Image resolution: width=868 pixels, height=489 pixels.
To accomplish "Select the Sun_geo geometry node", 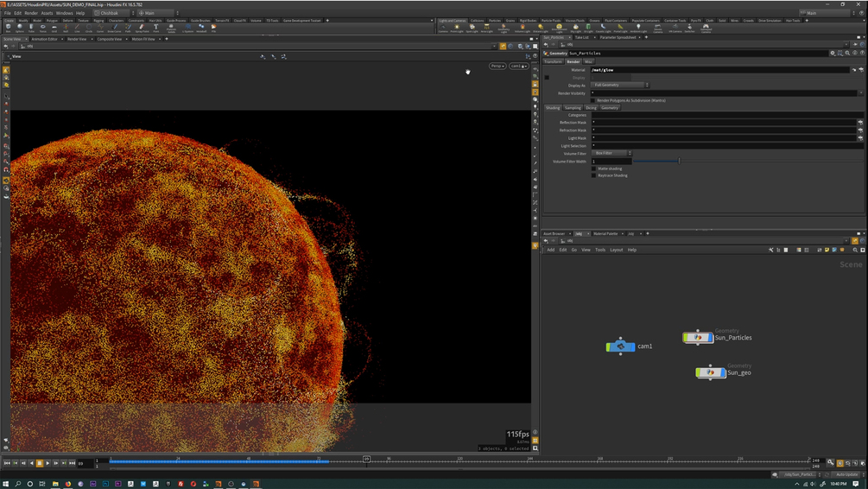I will tap(711, 372).
